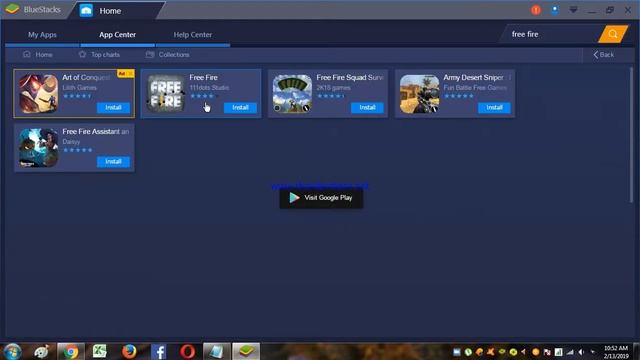Viewport: 640px width, 360px height.
Task: Install Art of Conquest
Action: [x=113, y=108]
